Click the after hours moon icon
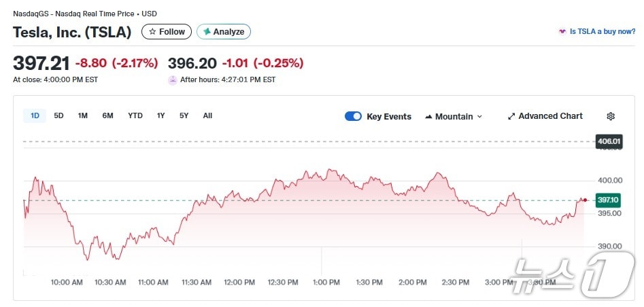Viewport: 644px width, 307px height. point(173,79)
